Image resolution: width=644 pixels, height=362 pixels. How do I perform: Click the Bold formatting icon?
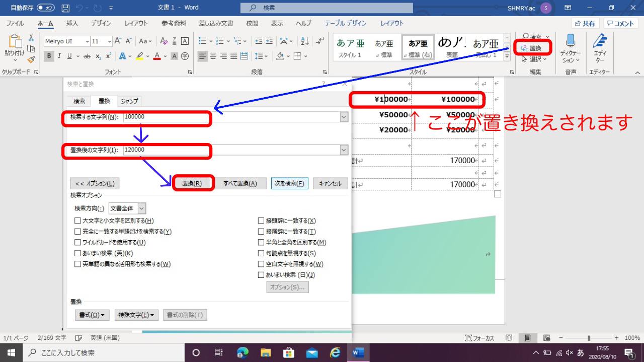pos(49,56)
